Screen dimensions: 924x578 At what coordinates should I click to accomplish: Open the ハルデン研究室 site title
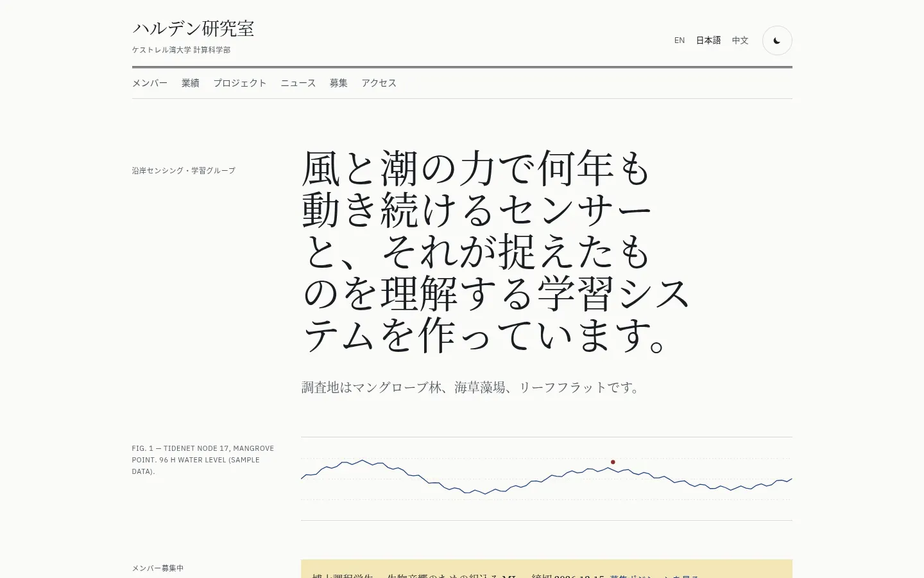(193, 29)
